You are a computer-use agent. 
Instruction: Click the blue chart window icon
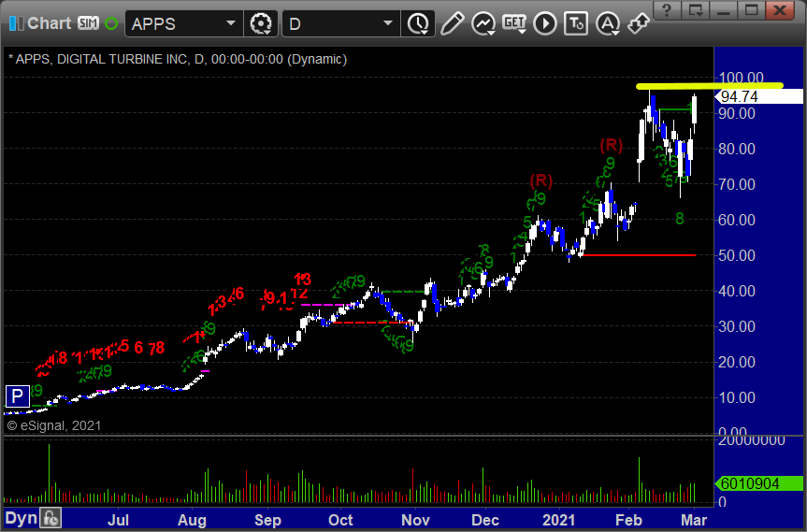17,23
